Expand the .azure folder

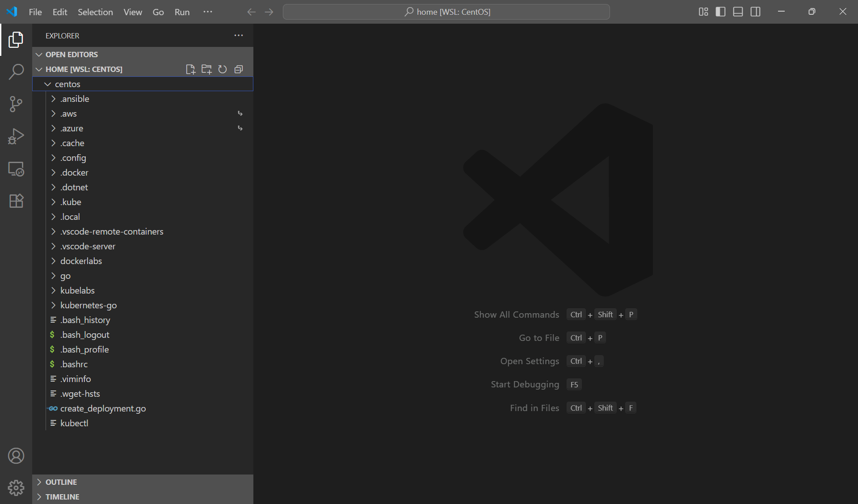[x=143, y=128]
